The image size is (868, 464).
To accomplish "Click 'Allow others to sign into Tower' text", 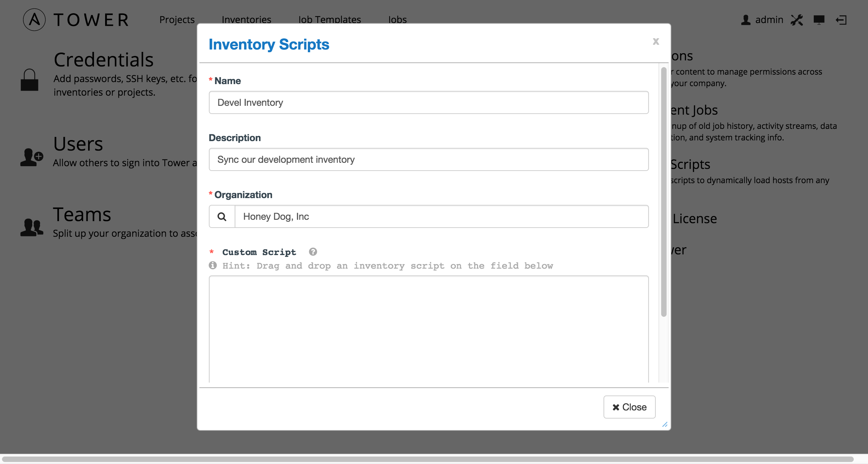I will coord(125,163).
